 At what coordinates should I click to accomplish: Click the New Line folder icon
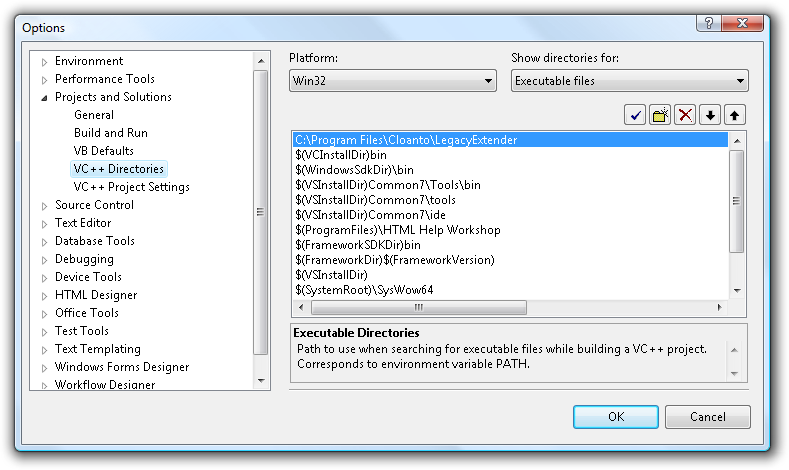tap(660, 115)
